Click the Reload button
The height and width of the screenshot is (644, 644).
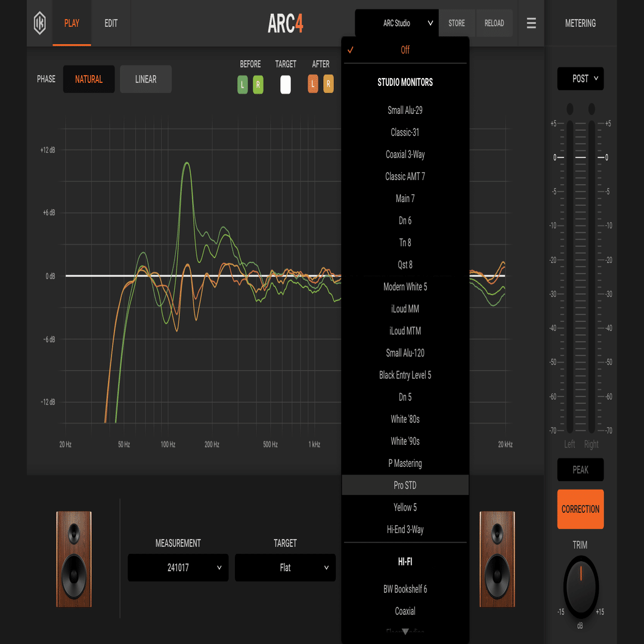(x=494, y=23)
